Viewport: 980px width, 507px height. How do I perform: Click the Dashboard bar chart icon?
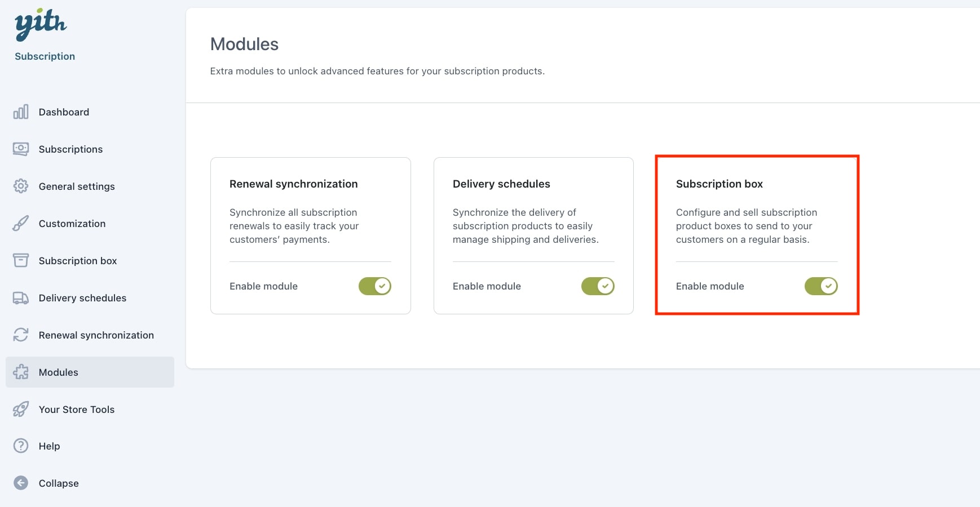pos(21,112)
